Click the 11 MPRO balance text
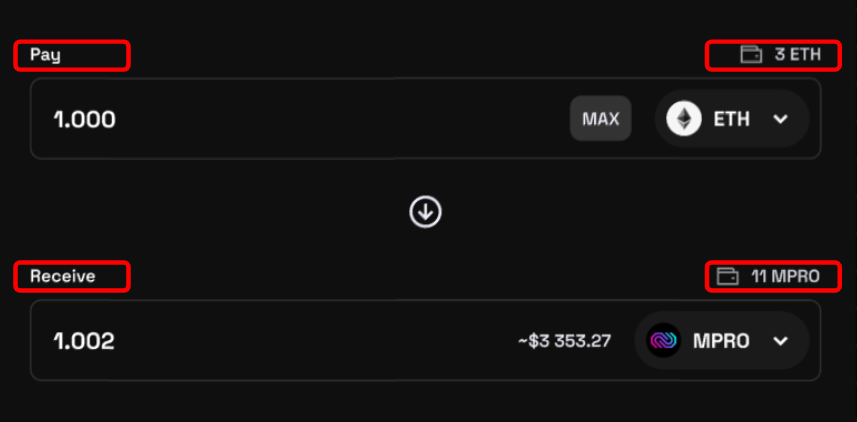Screen dimensions: 857x422 [x=785, y=276]
